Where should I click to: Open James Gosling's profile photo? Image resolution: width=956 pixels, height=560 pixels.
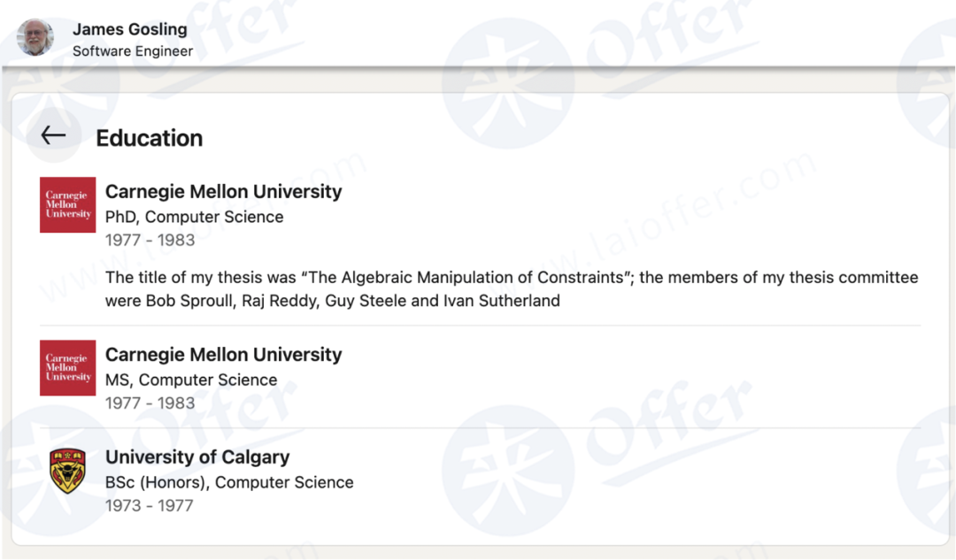click(x=35, y=37)
